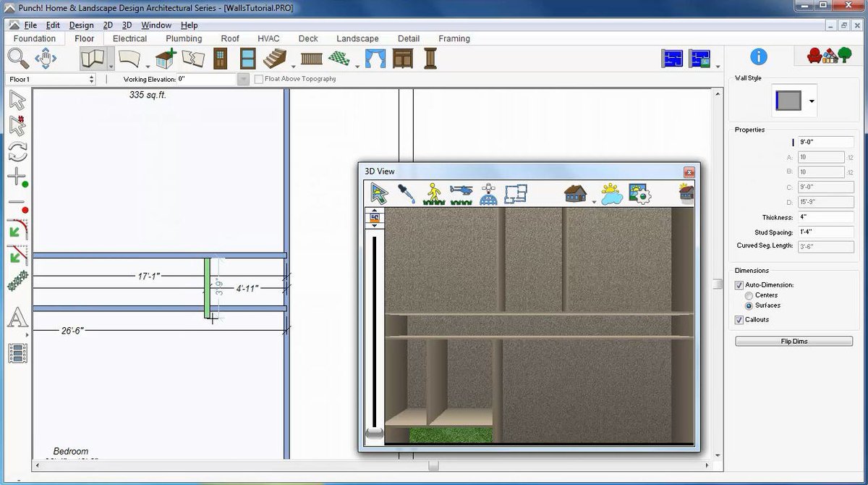Expand the Curved Wall tool dropdown arrow
The height and width of the screenshot is (485, 868).
[x=147, y=65]
